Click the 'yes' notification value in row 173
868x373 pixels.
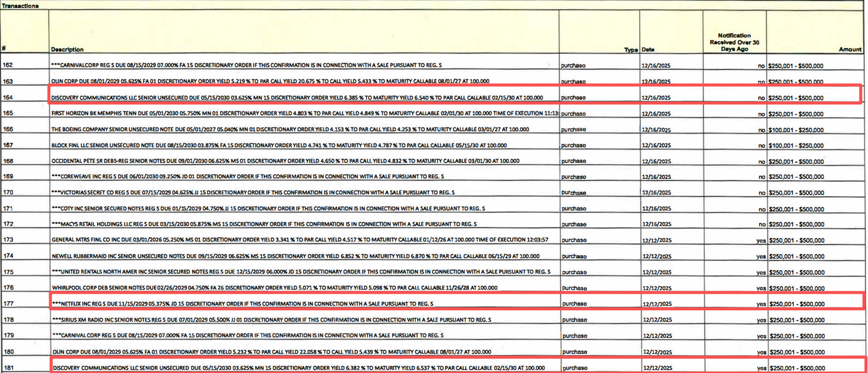(x=761, y=241)
